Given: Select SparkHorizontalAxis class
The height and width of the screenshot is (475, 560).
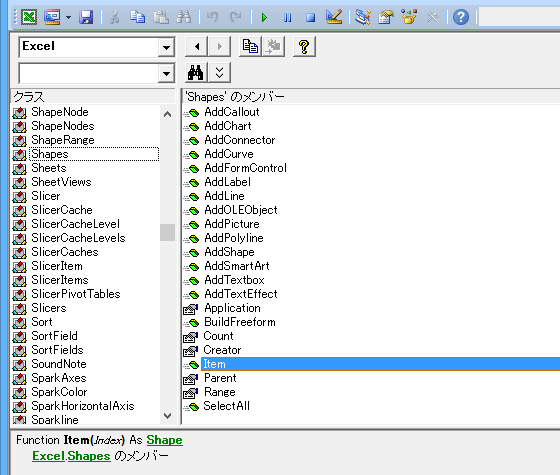Looking at the screenshot, I should (83, 406).
